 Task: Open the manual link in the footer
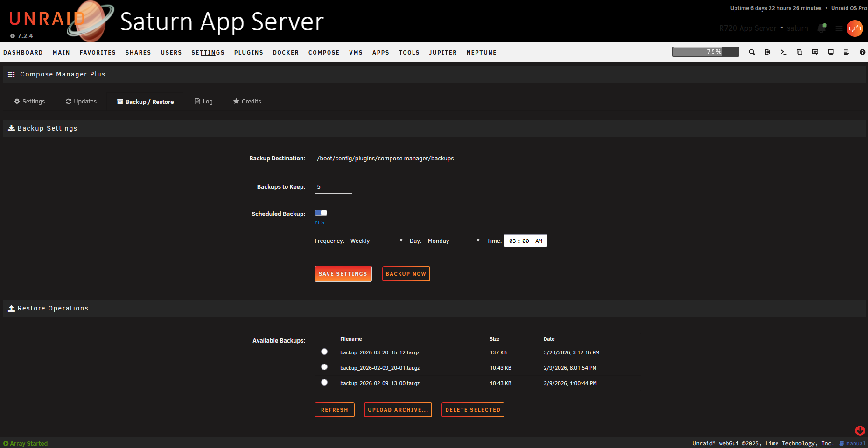click(x=852, y=443)
